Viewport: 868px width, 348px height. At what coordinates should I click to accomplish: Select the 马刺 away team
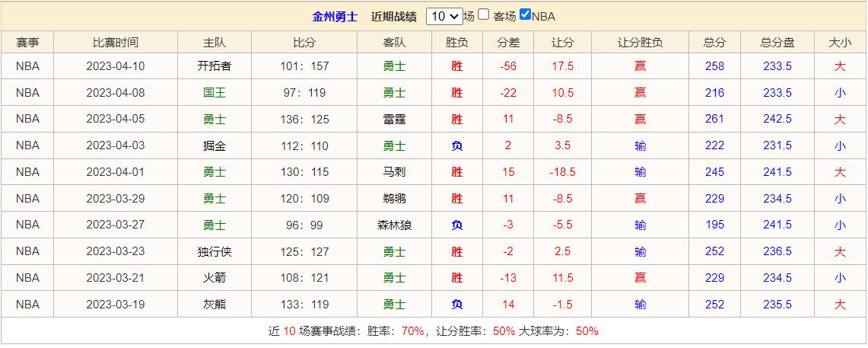[x=394, y=172]
